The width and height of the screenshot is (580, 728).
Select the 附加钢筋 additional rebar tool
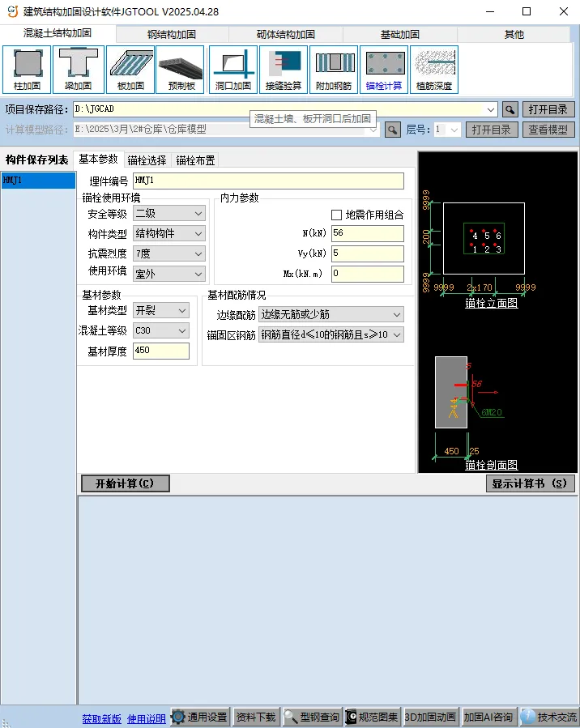click(x=334, y=70)
